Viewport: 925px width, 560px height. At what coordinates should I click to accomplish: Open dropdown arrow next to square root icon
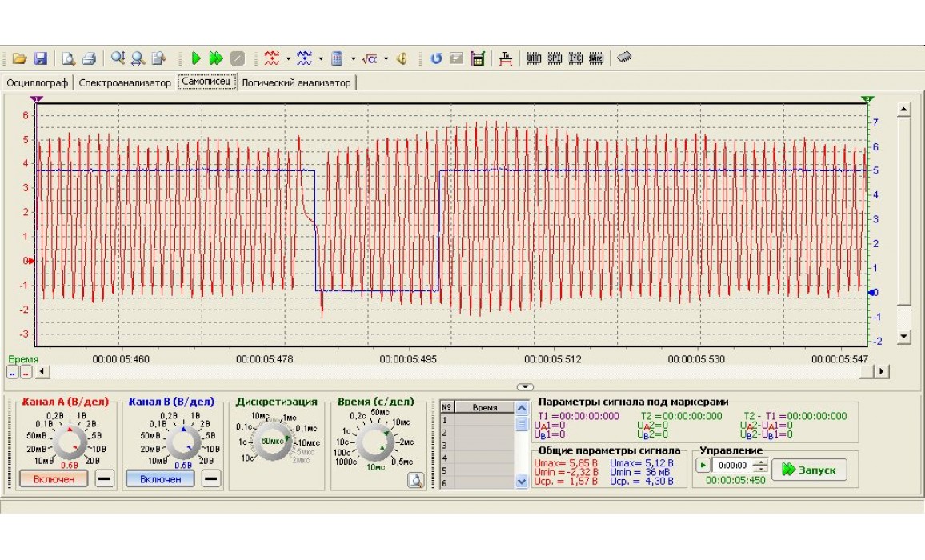click(x=386, y=58)
